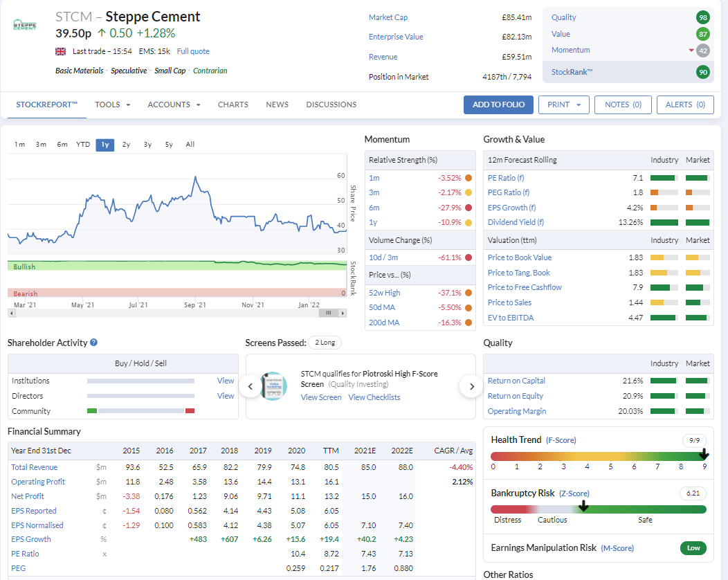Click the 6m relative strength red indicator dot

468,208
